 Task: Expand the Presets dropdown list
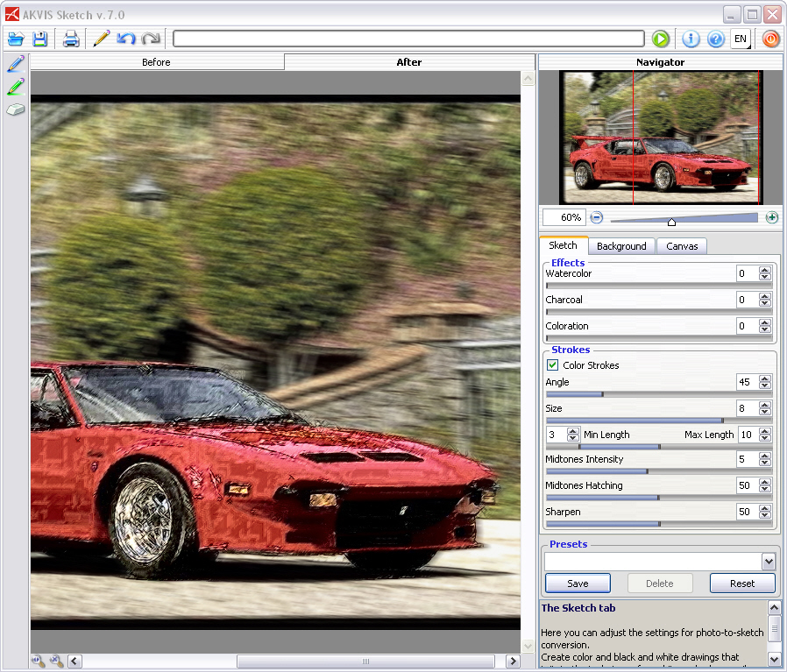tap(768, 562)
